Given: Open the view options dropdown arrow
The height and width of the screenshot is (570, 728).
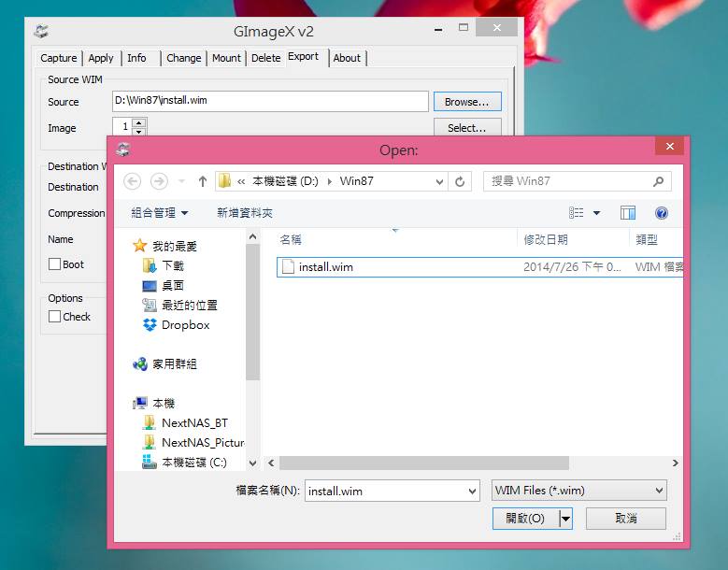Looking at the screenshot, I should point(596,213).
